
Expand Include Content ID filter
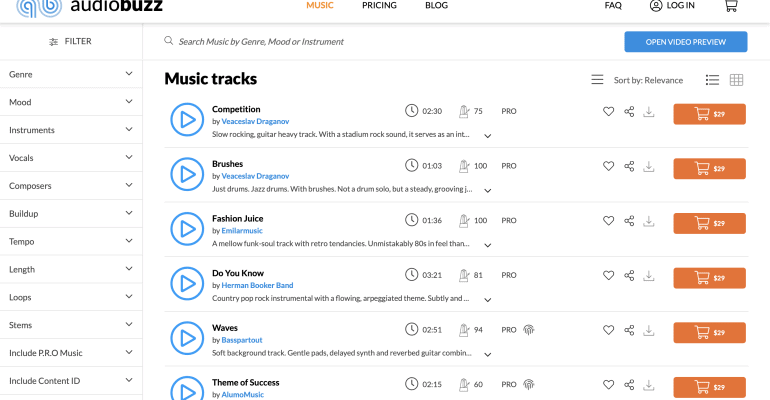pyautogui.click(x=71, y=381)
